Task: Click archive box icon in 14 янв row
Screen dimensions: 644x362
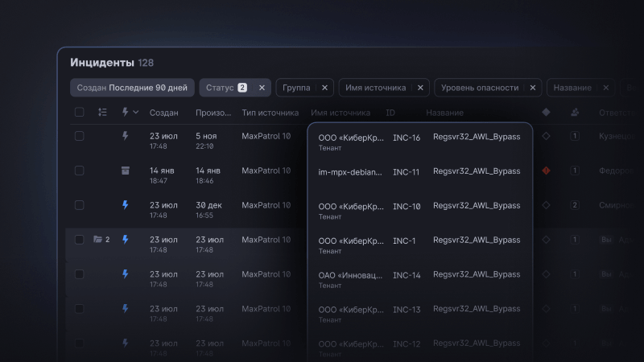Action: [125, 171]
